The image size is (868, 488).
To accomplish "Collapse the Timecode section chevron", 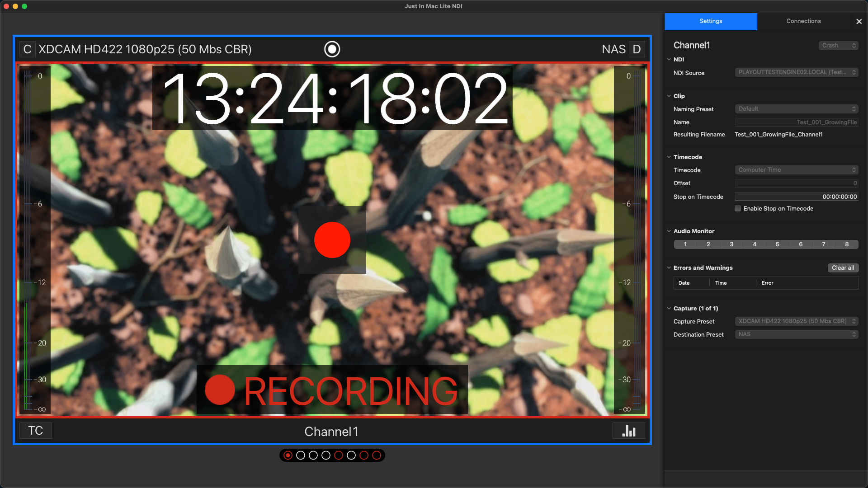I will 669,157.
